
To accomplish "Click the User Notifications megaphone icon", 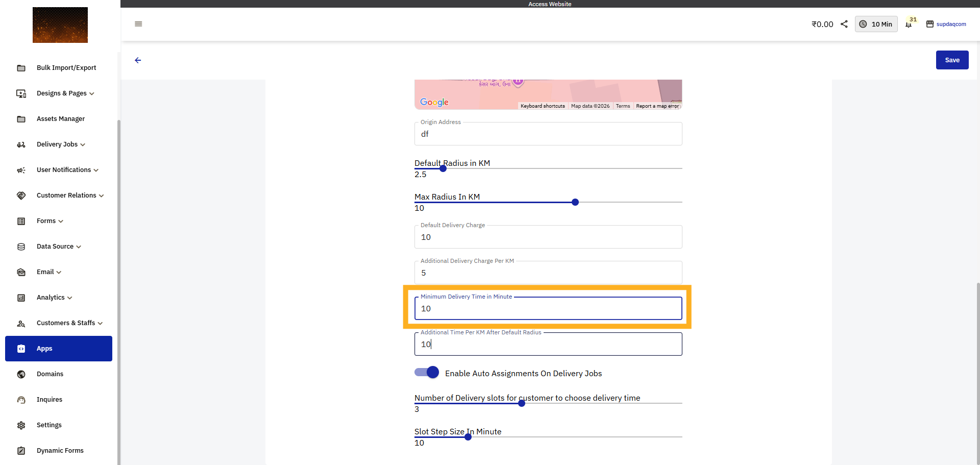I will coord(21,170).
